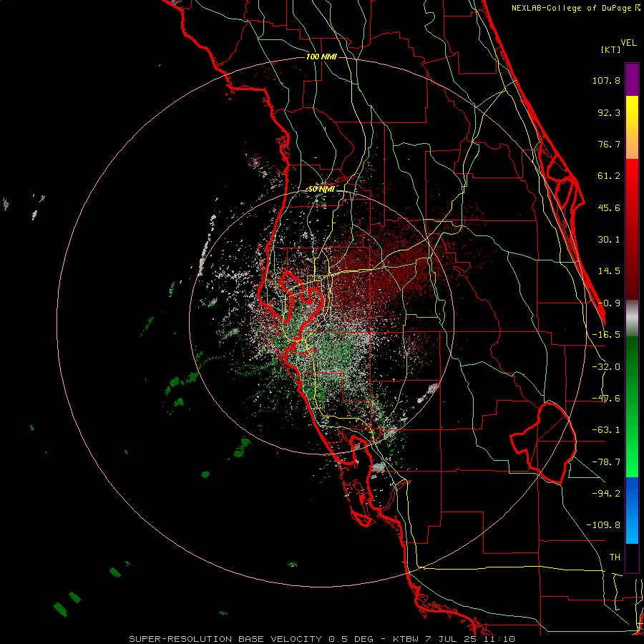644x644 pixels.
Task: Click the VEL legend title
Action: (x=628, y=43)
